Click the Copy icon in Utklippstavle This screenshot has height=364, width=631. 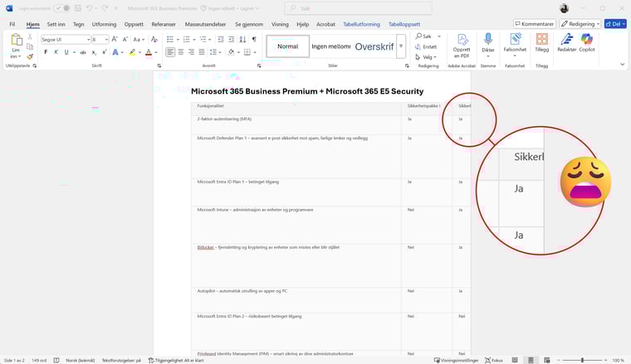(x=30, y=46)
